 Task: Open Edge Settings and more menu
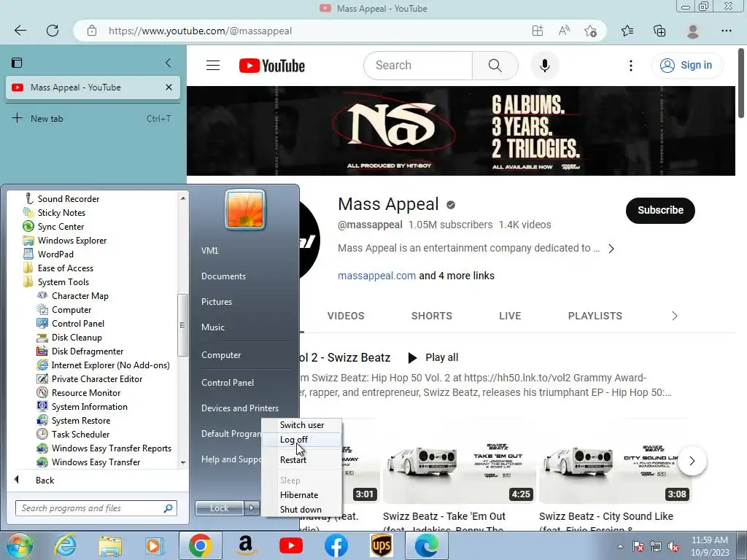coord(726,31)
